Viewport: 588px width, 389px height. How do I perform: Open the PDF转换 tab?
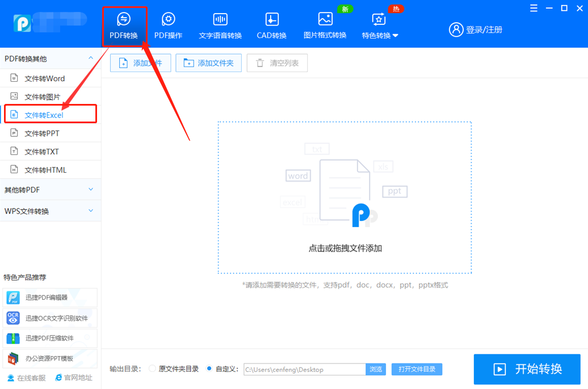click(x=124, y=26)
